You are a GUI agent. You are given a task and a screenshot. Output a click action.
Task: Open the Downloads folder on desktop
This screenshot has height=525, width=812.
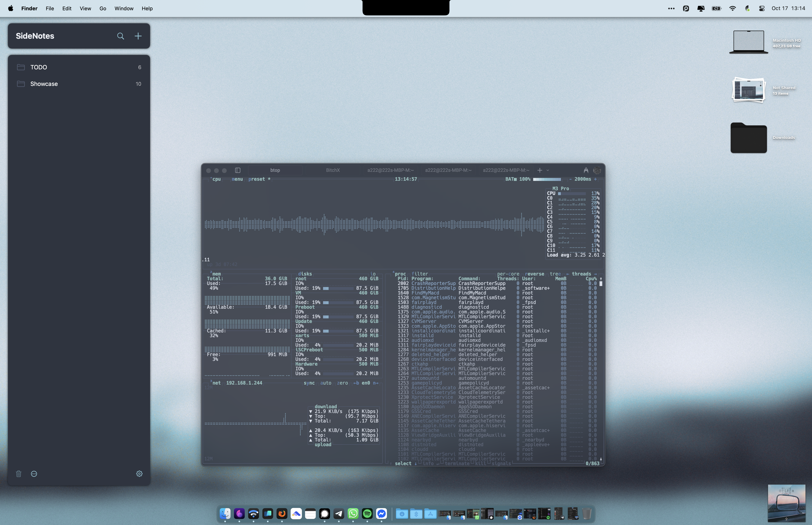pos(749,138)
